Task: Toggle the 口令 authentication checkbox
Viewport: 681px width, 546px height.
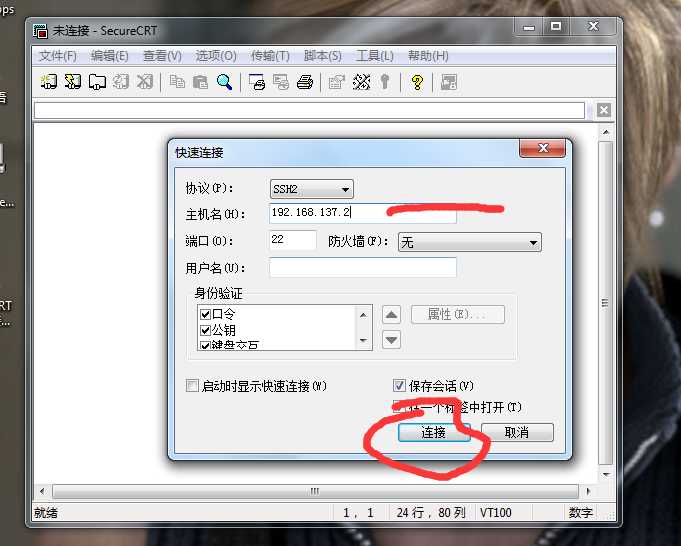Action: 205,314
